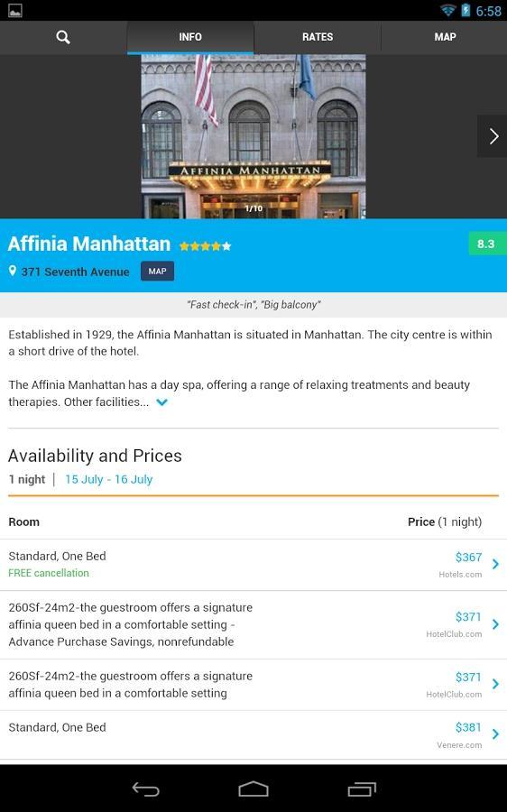Viewport: 507px width, 812px height.
Task: Change the 15 July - 16 July dates
Action: click(109, 480)
